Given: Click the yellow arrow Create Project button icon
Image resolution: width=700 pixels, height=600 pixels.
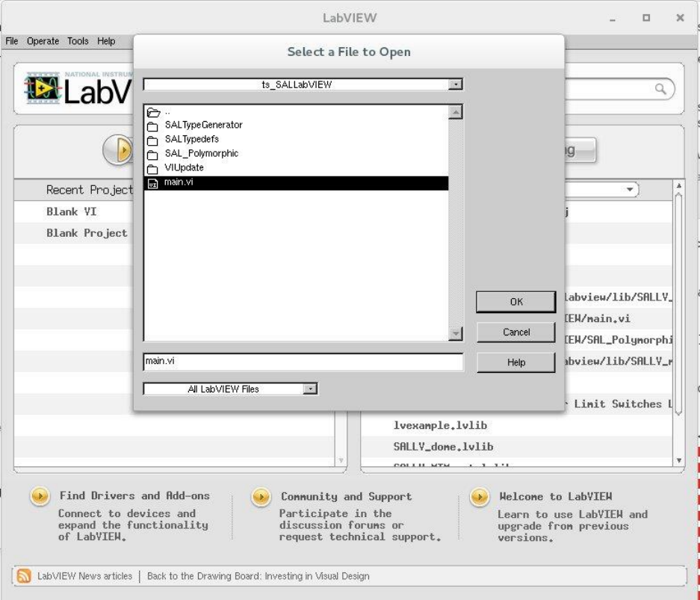Looking at the screenshot, I should pyautogui.click(x=118, y=149).
